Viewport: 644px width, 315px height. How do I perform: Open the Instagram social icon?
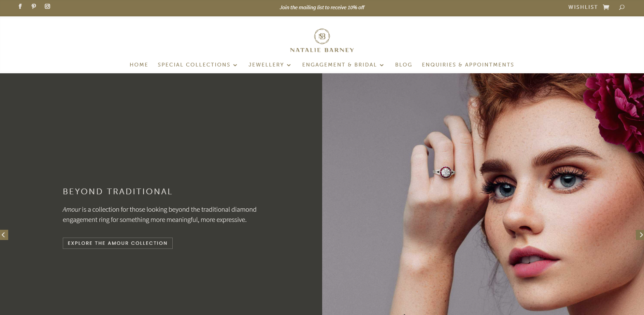[47, 6]
